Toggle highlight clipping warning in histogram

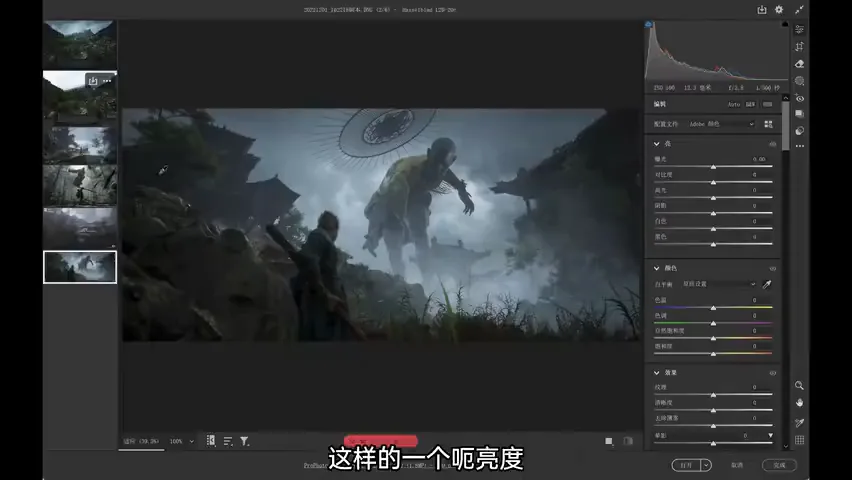tap(785, 24)
